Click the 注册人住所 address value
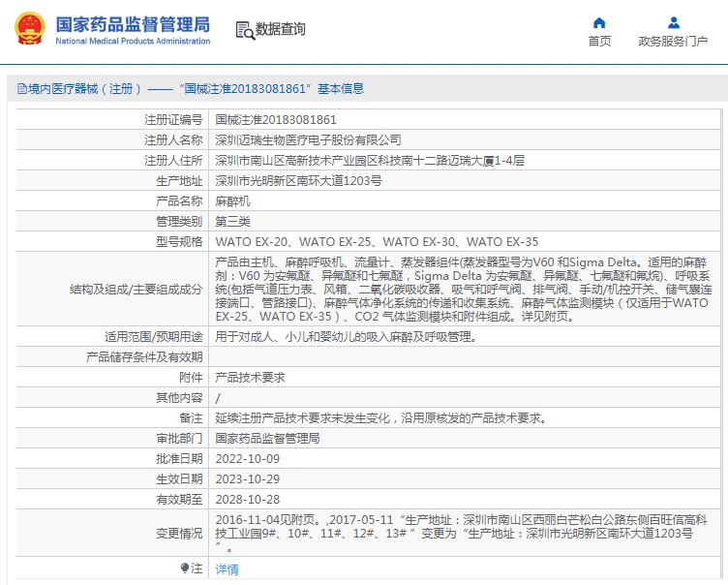The width and height of the screenshot is (728, 585). point(370,161)
